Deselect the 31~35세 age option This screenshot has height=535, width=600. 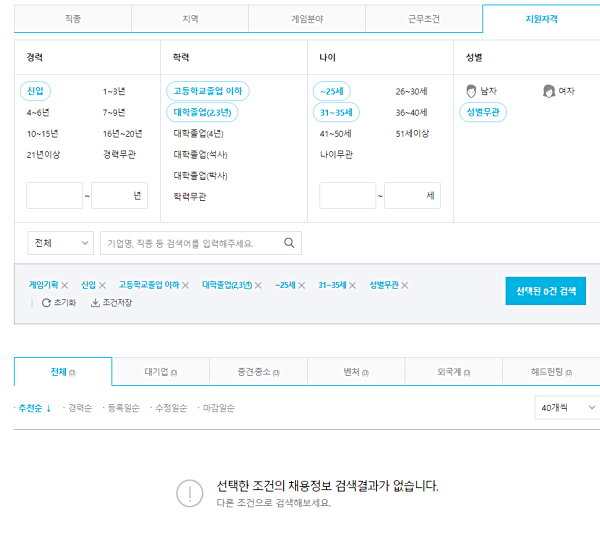(336, 112)
